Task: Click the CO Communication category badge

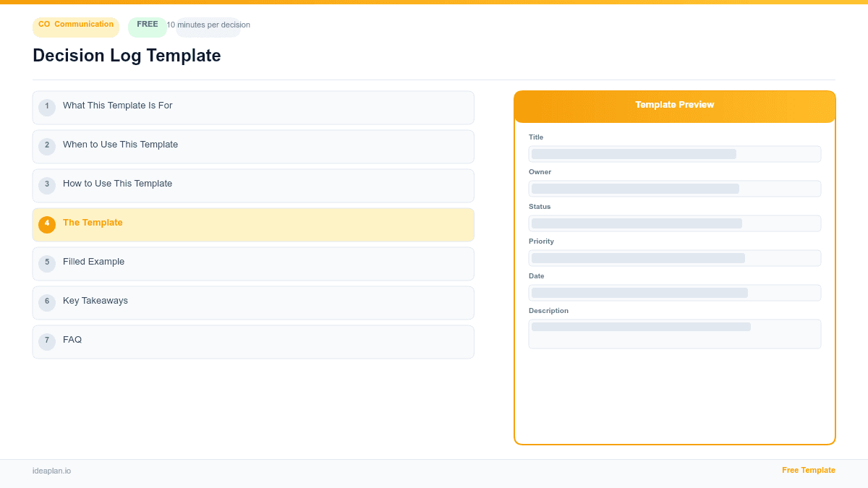Action: pos(75,27)
